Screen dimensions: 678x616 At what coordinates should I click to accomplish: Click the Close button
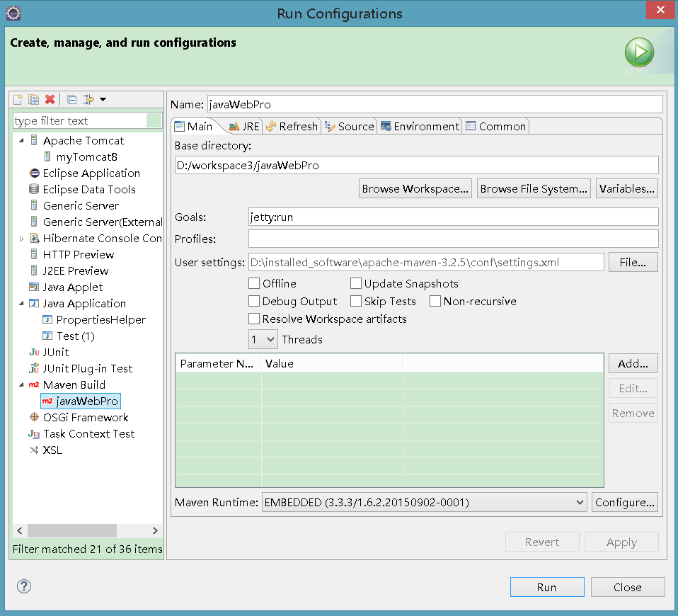(x=628, y=587)
